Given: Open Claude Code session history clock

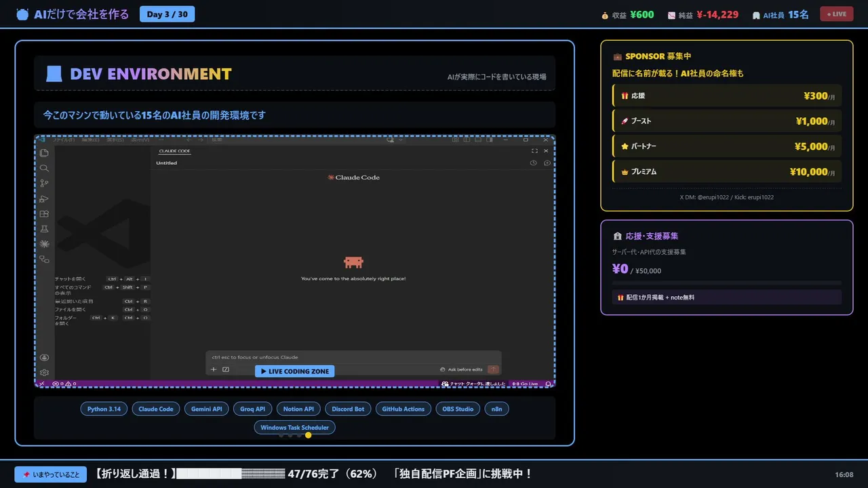Looking at the screenshot, I should (534, 163).
